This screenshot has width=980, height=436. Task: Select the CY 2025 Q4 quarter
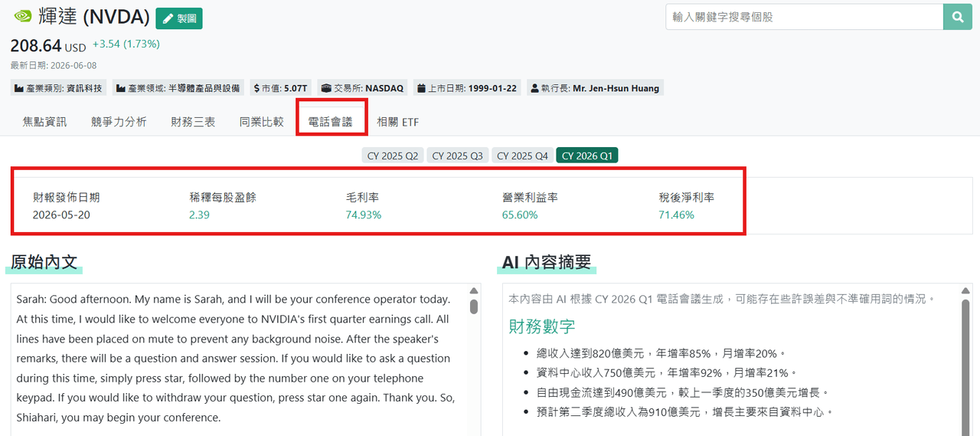click(x=522, y=156)
